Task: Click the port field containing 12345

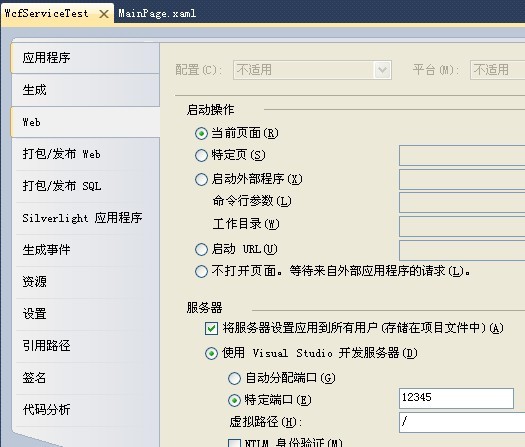Action: pos(456,398)
